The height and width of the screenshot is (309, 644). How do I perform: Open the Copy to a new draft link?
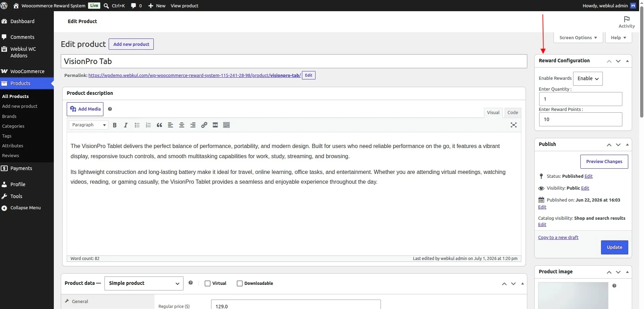558,238
